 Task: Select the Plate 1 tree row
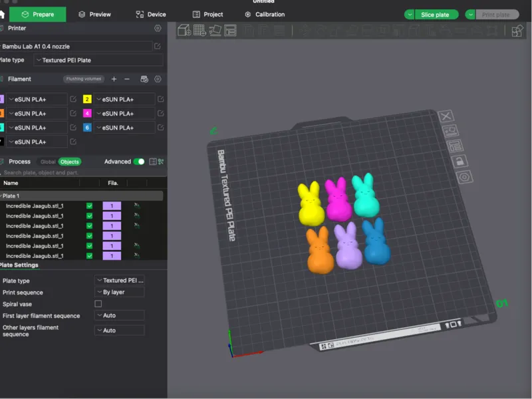(x=81, y=196)
